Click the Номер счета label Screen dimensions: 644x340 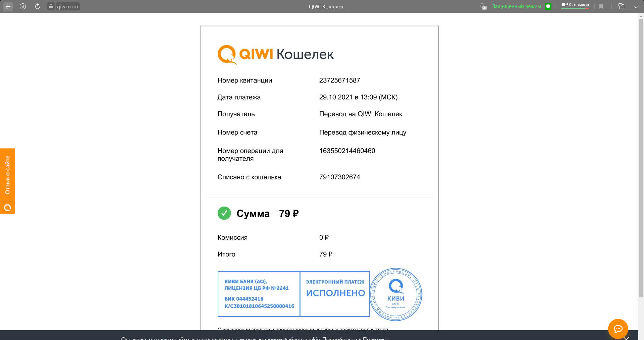coord(237,132)
